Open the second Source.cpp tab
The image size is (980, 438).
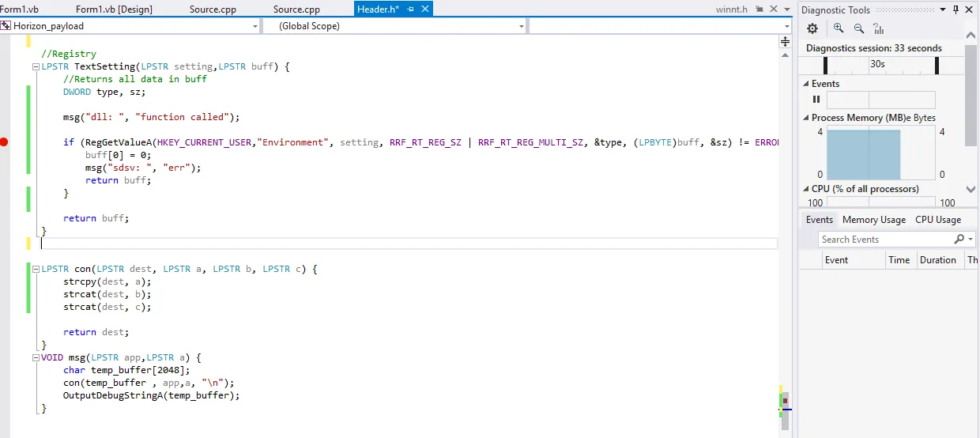[296, 9]
